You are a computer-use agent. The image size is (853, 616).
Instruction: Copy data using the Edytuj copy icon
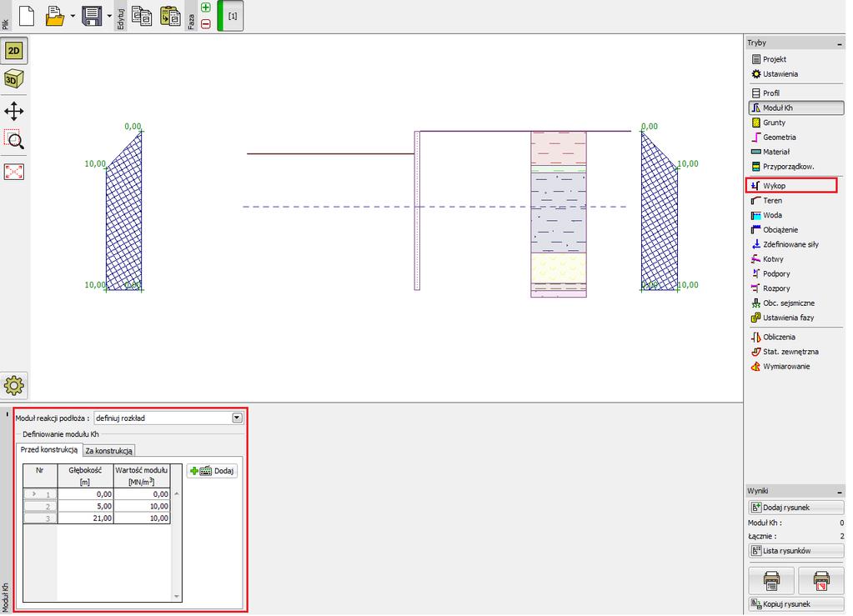pos(142,16)
